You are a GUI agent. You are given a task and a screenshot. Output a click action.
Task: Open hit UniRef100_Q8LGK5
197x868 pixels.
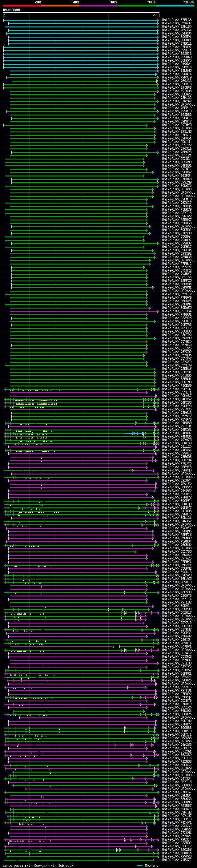pyautogui.click(x=176, y=94)
